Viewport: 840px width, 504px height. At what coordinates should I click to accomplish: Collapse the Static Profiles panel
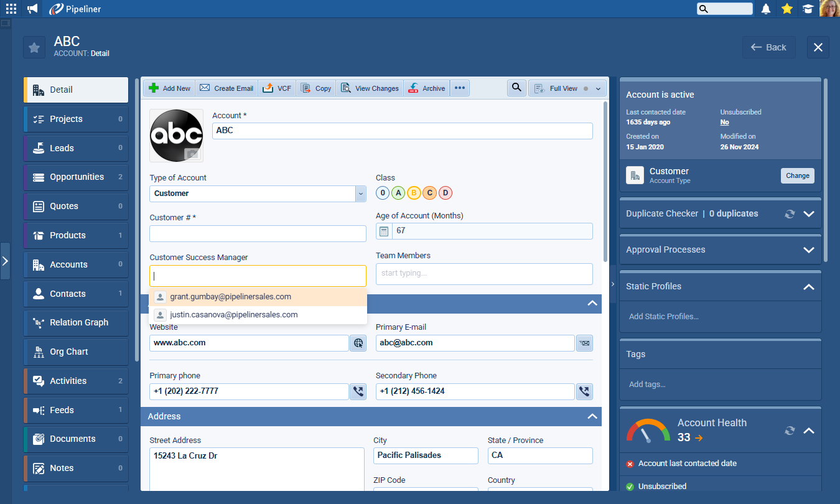809,287
